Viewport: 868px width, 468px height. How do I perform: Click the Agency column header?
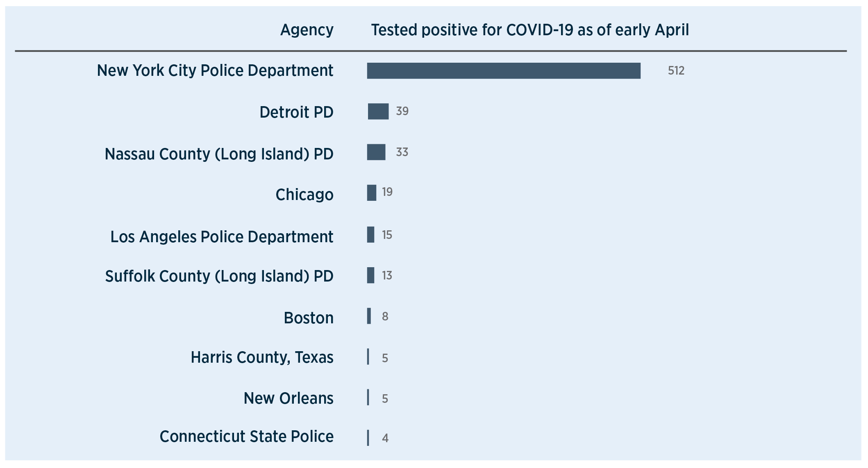[x=307, y=30]
